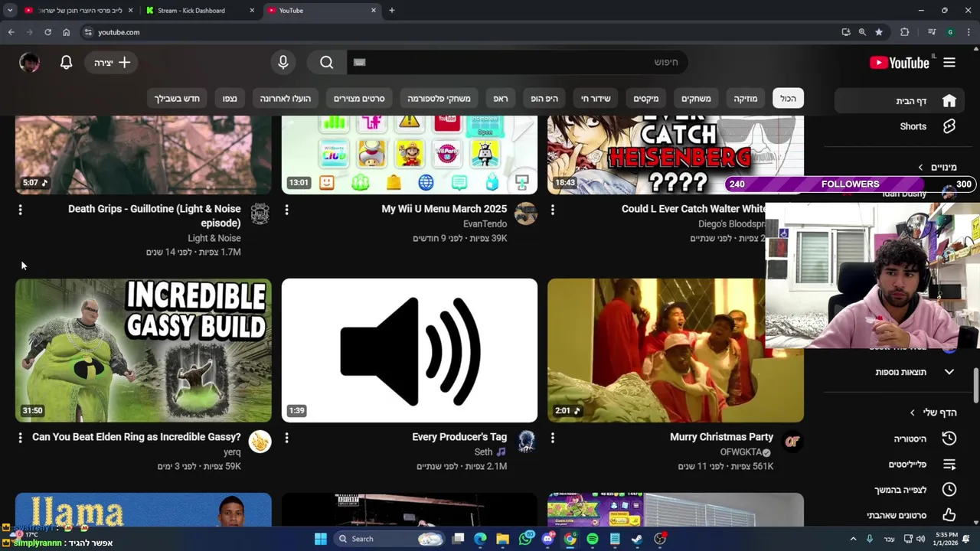Screen dimensions: 980x551
Task: Open Steam from the taskbar
Action: tap(637, 539)
